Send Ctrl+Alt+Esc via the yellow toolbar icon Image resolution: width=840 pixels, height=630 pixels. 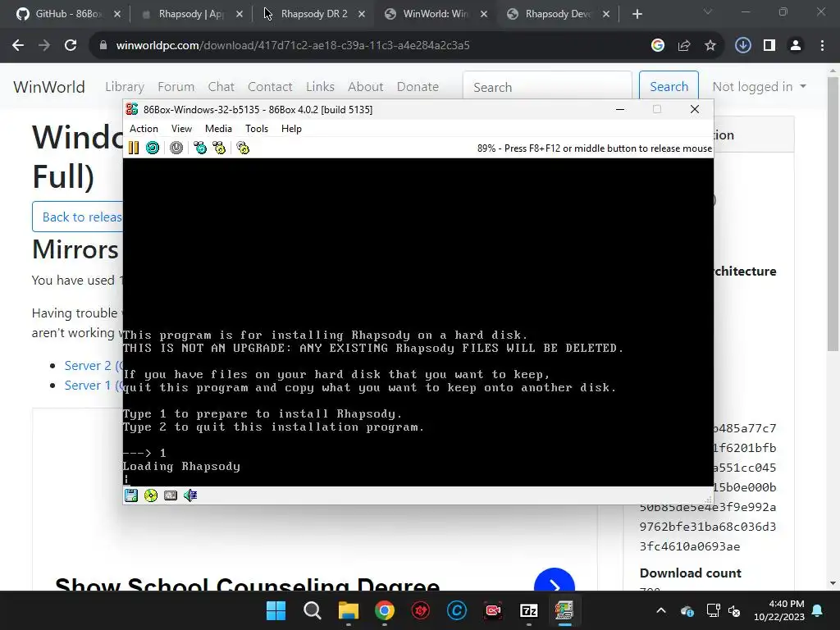(219, 148)
